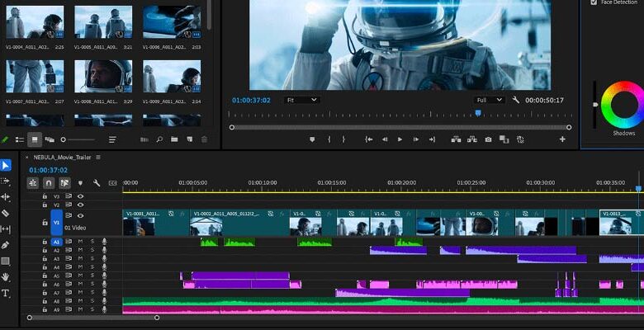644x330 pixels.
Task: Toggle the Face Detection checkbox
Action: (x=594, y=2)
